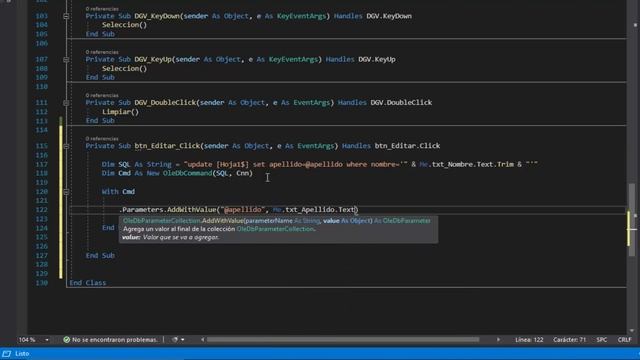Click the vertical scrollbar thumb

632,220
